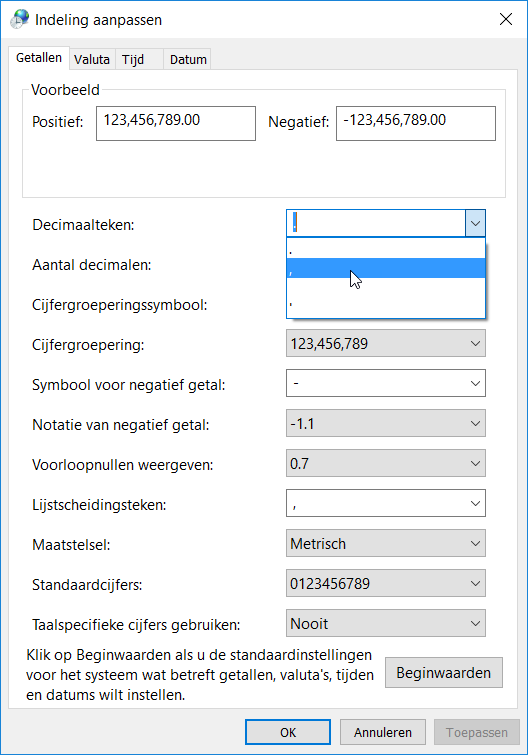
Task: Expand Notatie van negatief getal combo box
Action: pos(386,423)
